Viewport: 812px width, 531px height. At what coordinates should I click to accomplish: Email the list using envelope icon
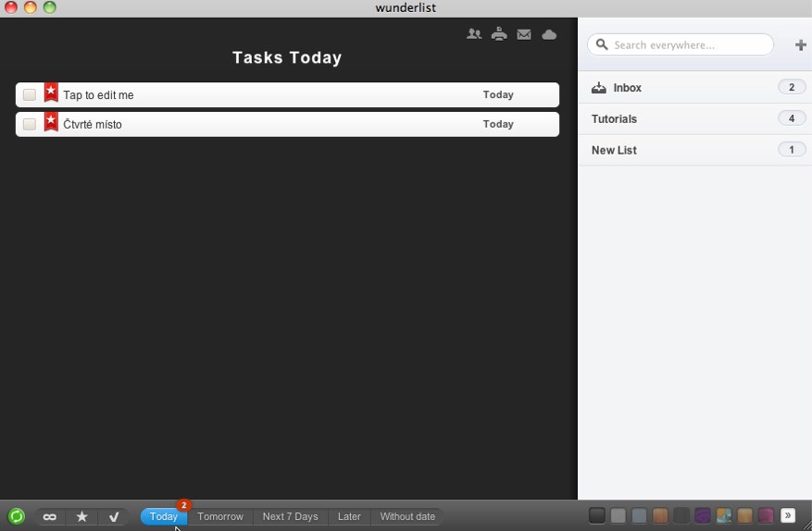pos(524,34)
